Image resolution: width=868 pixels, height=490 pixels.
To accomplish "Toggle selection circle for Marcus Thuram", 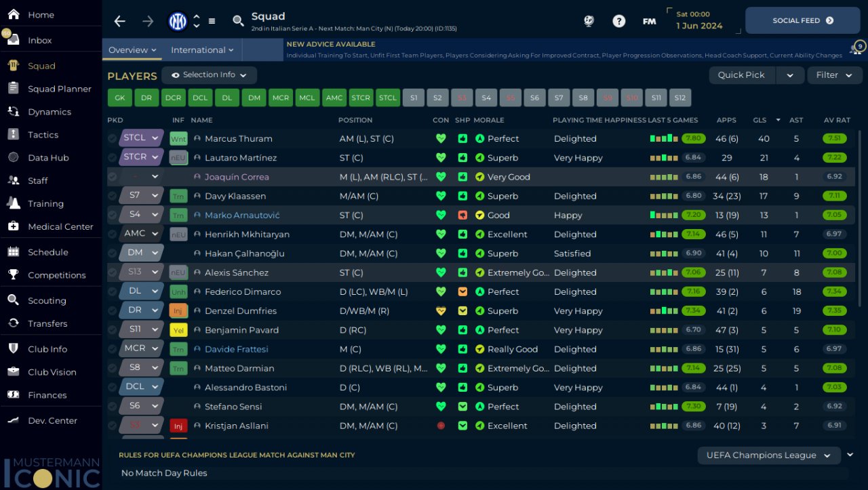I will (113, 138).
